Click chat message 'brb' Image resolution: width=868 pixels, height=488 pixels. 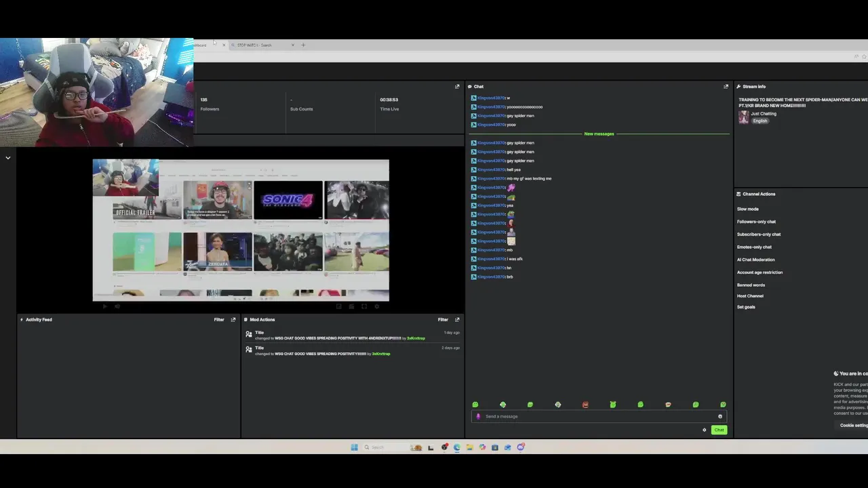coord(510,277)
